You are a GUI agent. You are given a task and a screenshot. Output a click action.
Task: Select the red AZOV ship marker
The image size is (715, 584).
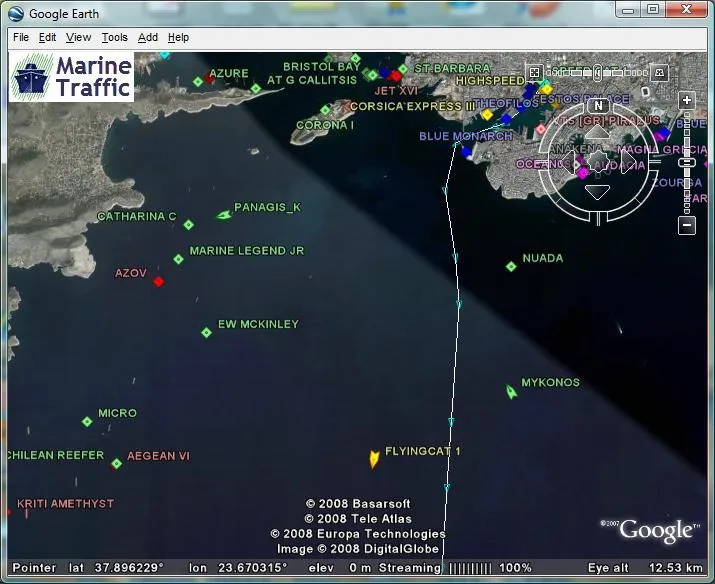point(159,282)
